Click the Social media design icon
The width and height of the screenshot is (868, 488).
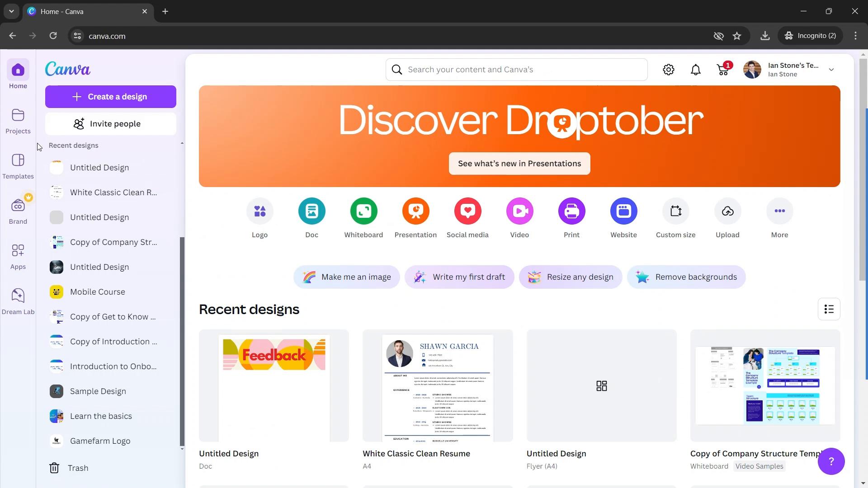(467, 211)
